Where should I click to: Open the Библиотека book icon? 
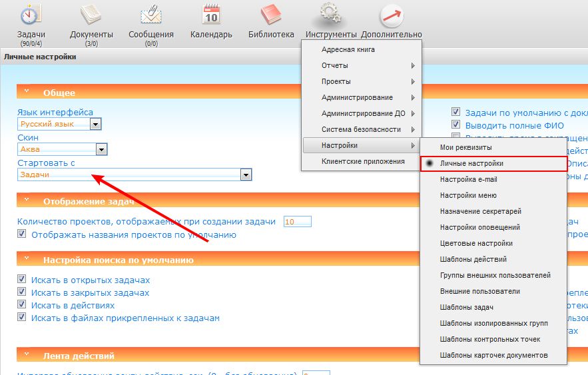click(x=271, y=15)
